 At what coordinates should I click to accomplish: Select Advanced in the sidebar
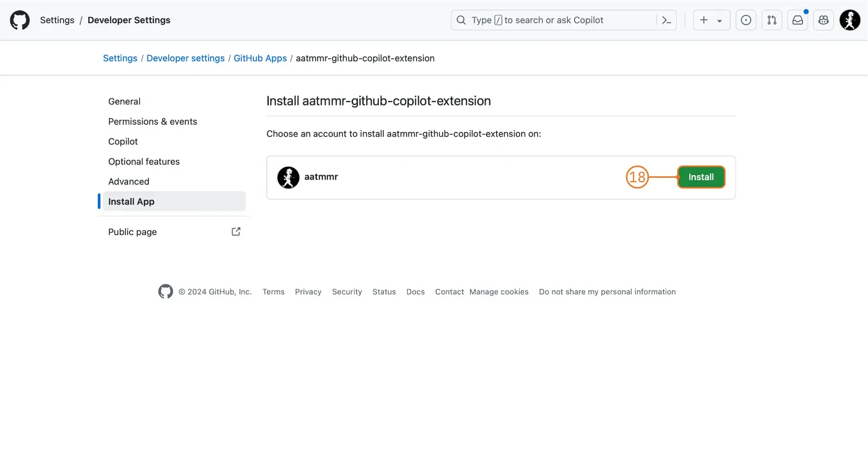174,182
